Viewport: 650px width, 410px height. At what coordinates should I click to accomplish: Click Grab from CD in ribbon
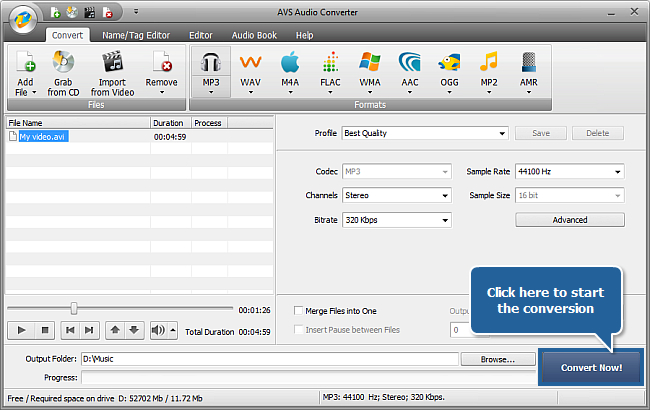coord(63,73)
